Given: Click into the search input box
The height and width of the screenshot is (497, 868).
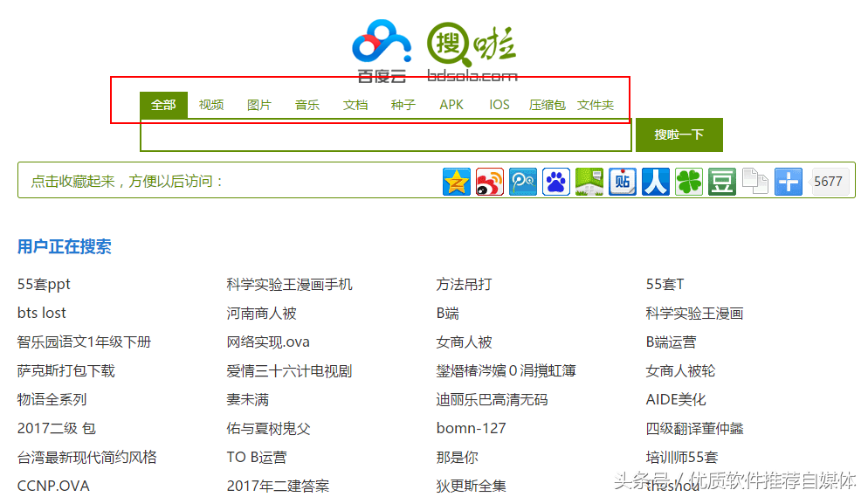Looking at the screenshot, I should 386,135.
